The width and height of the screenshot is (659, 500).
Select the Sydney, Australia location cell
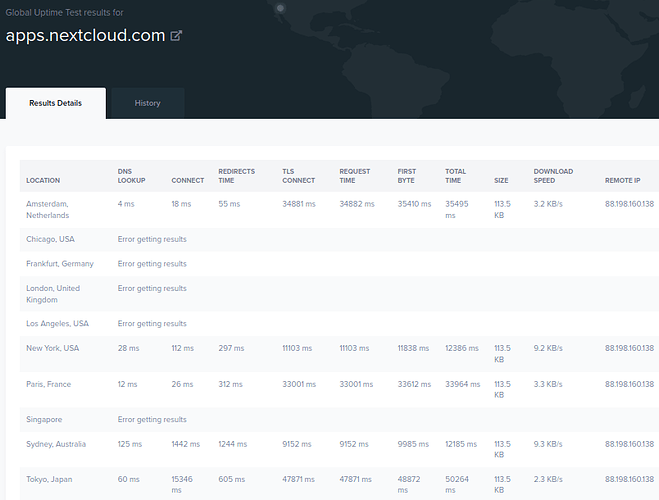click(56, 444)
